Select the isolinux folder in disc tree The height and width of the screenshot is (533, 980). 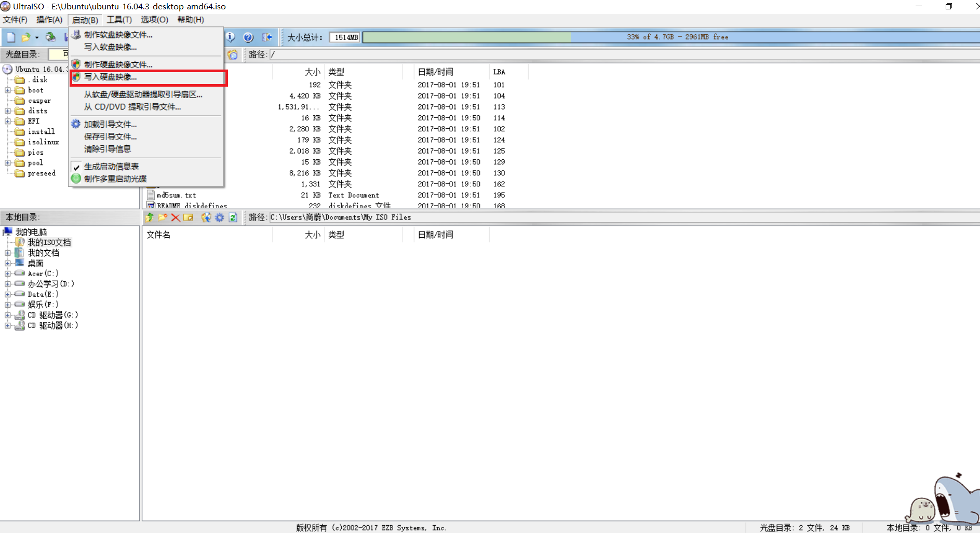[43, 142]
